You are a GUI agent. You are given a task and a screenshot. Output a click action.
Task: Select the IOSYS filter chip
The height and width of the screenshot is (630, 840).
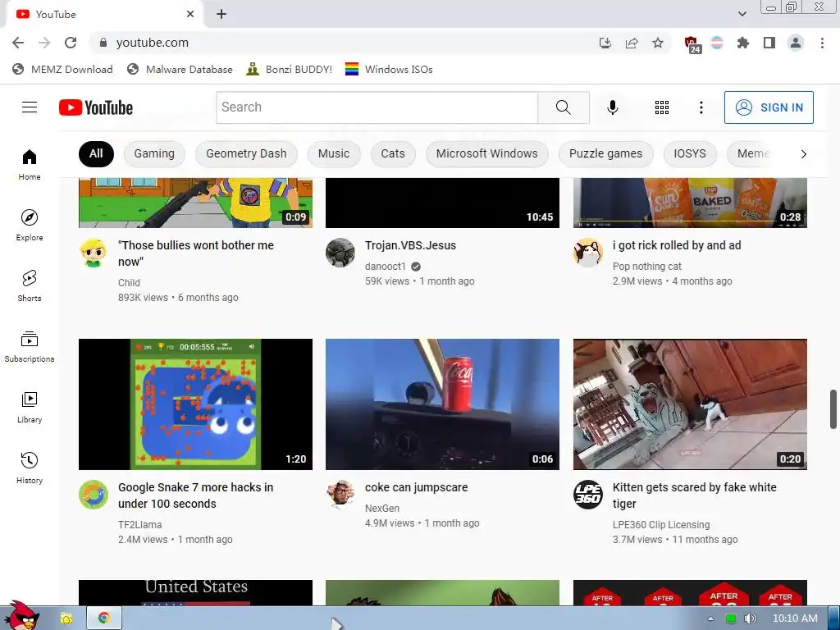pyautogui.click(x=689, y=153)
